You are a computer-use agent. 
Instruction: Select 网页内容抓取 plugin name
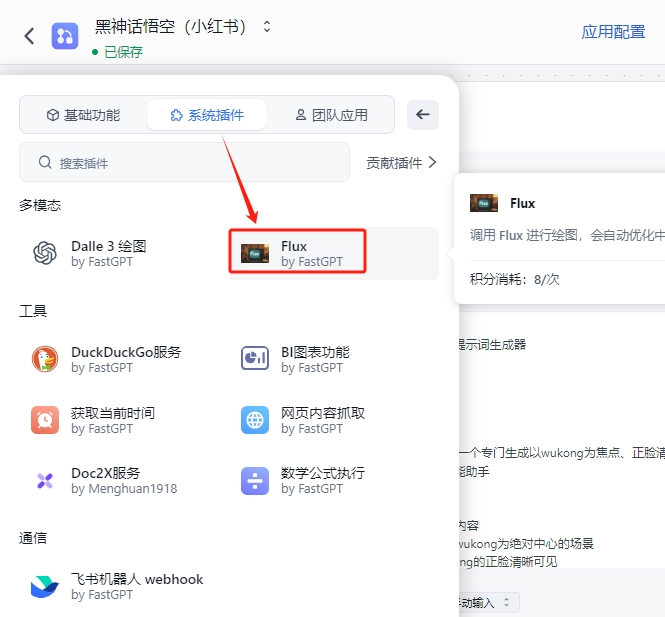[323, 413]
